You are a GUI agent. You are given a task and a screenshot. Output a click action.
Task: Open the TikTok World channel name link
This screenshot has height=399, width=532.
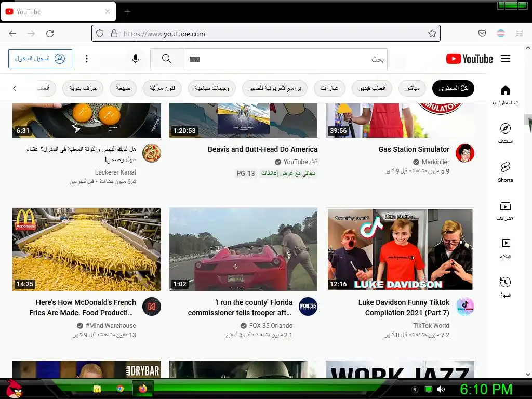[x=431, y=325]
